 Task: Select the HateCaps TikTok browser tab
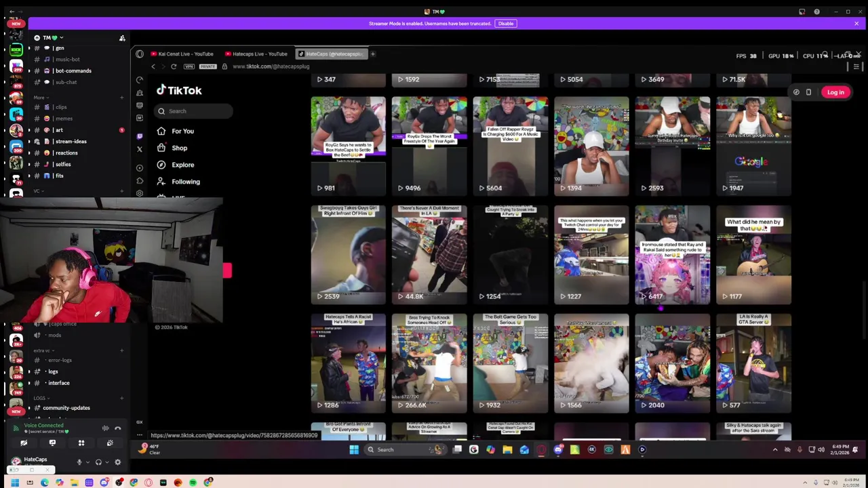(x=332, y=54)
